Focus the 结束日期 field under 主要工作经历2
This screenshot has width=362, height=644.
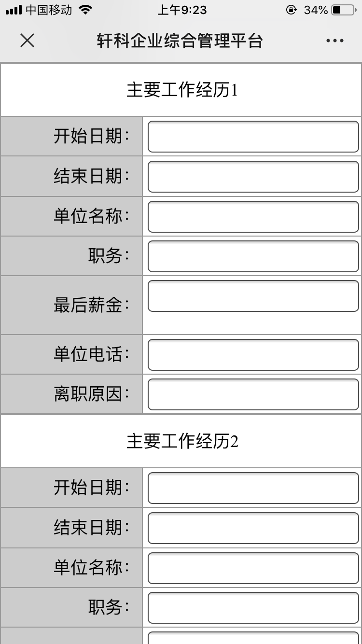coord(253,528)
